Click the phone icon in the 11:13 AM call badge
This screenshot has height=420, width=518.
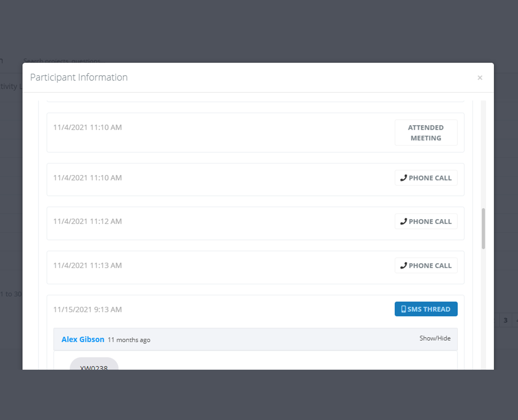pyautogui.click(x=403, y=266)
